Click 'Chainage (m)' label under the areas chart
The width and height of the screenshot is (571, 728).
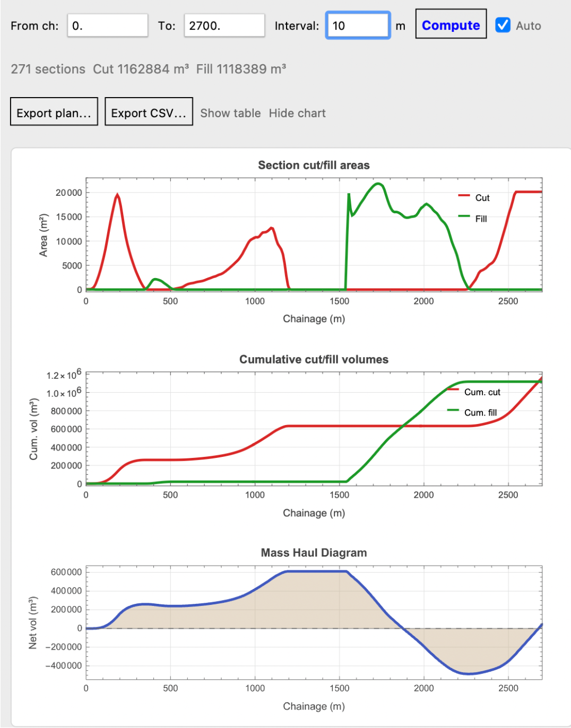314,319
